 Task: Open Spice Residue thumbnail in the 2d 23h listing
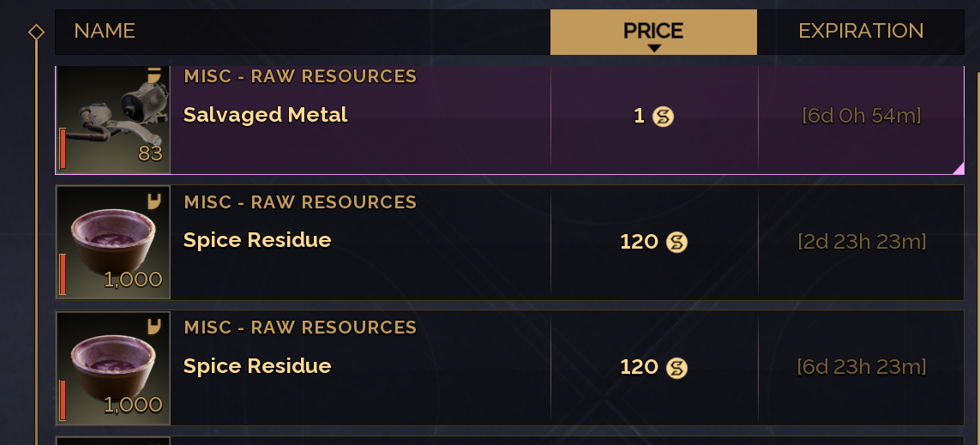click(113, 243)
